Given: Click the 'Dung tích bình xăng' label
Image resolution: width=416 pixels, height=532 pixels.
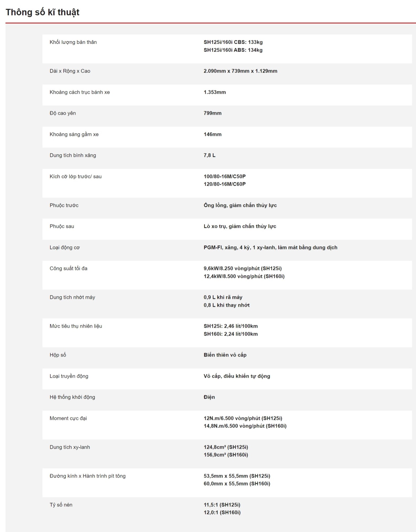Looking at the screenshot, I should tap(73, 155).
